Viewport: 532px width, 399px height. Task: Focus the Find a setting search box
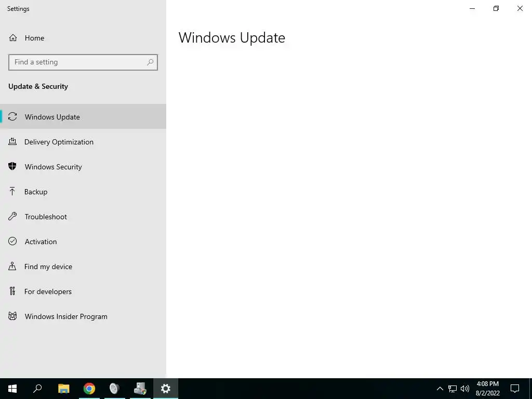[83, 62]
